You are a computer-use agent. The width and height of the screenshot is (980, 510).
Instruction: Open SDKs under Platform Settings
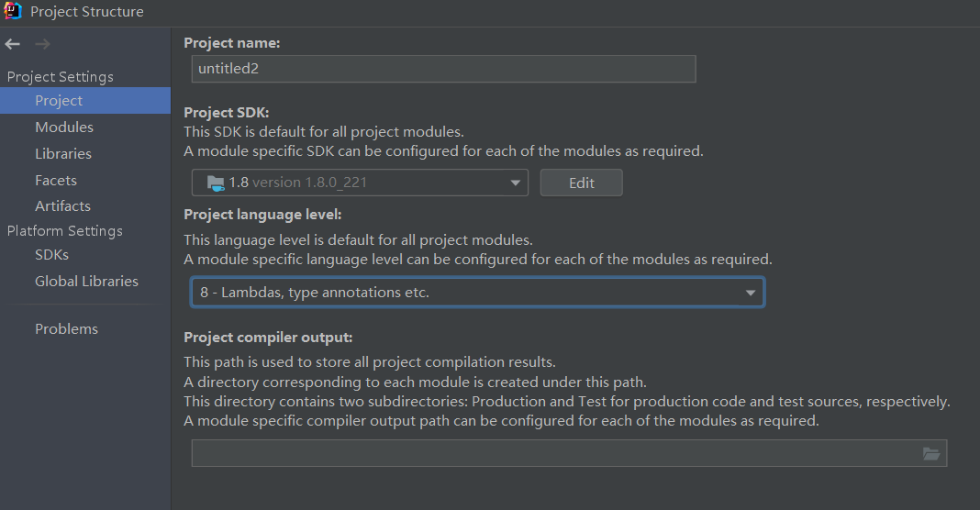pyautogui.click(x=51, y=255)
